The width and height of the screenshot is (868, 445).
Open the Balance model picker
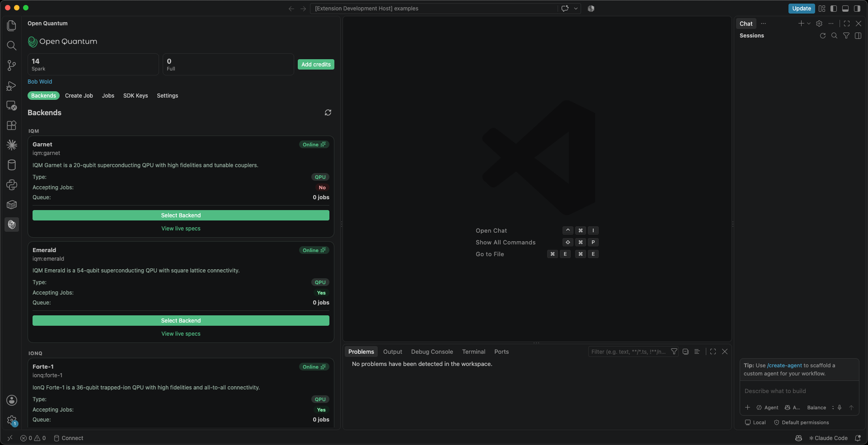point(816,408)
